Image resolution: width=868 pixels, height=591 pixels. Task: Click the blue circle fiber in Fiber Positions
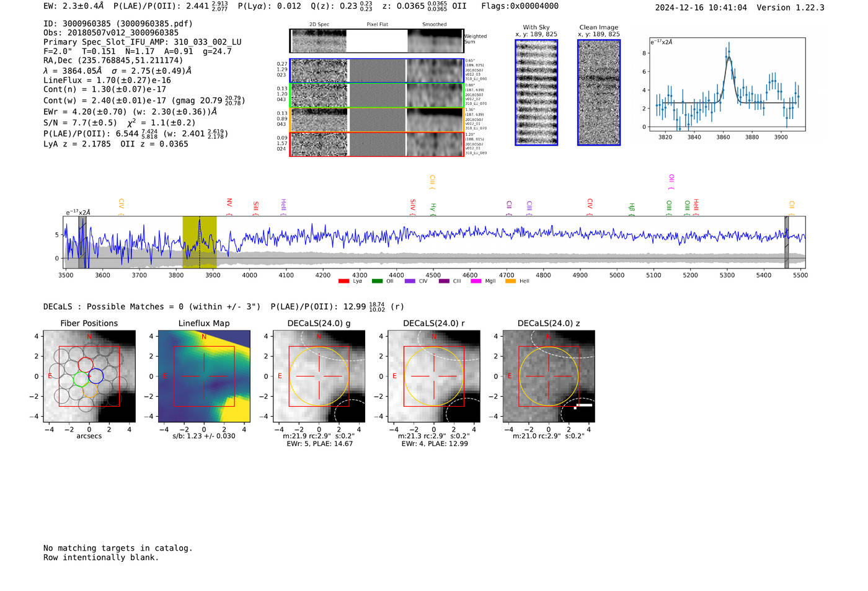(95, 375)
